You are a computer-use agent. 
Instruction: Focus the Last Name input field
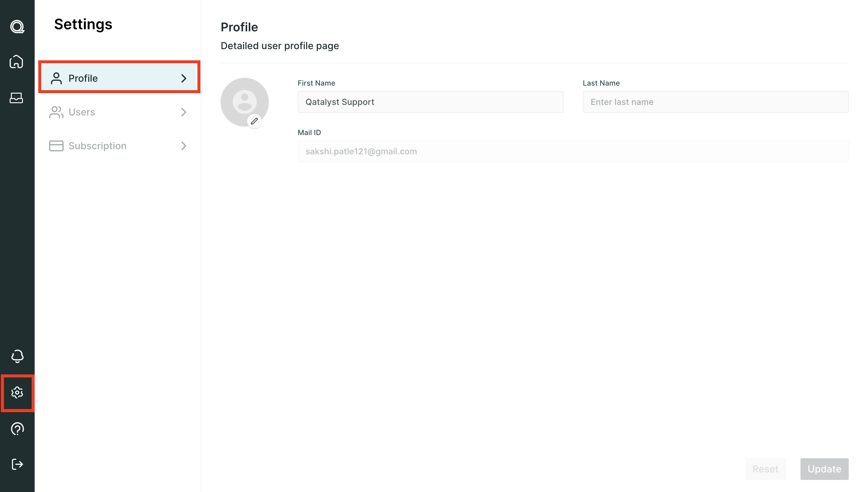pos(715,102)
